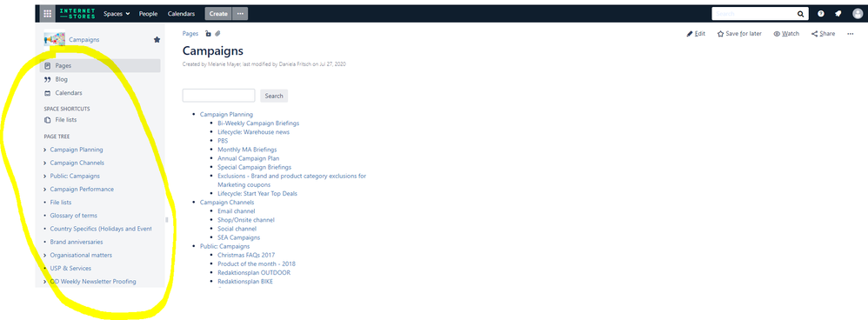This screenshot has height=320, width=868.
Task: Open File lists in the page tree
Action: 60,203
